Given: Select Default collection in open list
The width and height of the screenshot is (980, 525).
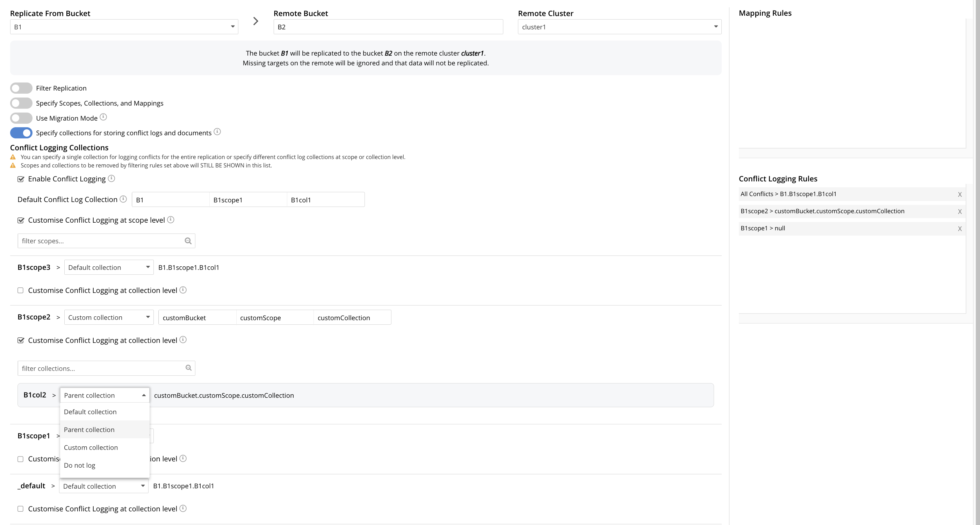Looking at the screenshot, I should point(90,412).
